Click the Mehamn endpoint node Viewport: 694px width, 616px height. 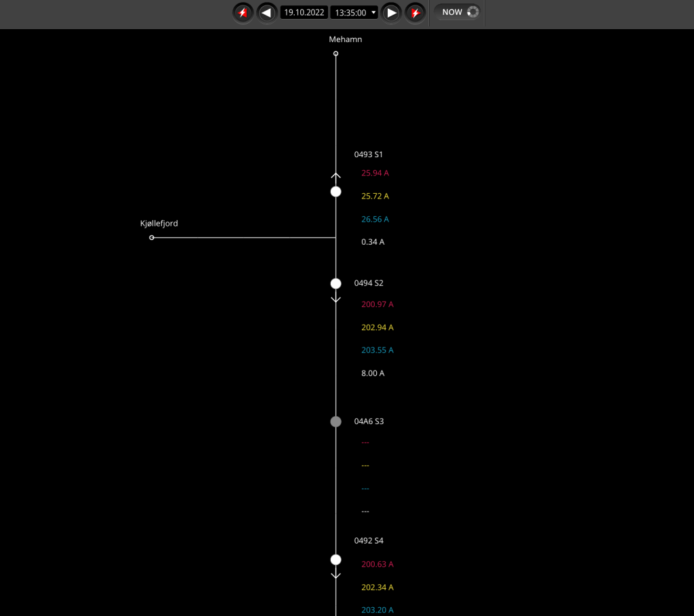[335, 54]
